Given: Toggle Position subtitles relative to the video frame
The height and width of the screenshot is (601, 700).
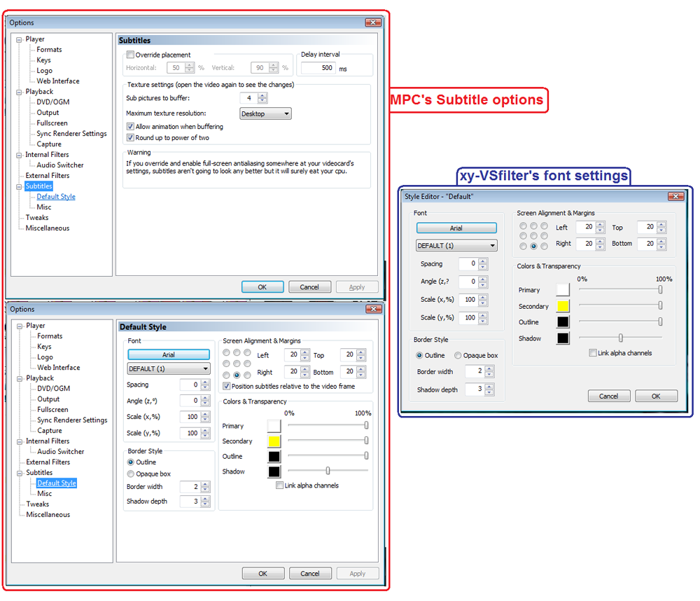Looking at the screenshot, I should (x=226, y=386).
